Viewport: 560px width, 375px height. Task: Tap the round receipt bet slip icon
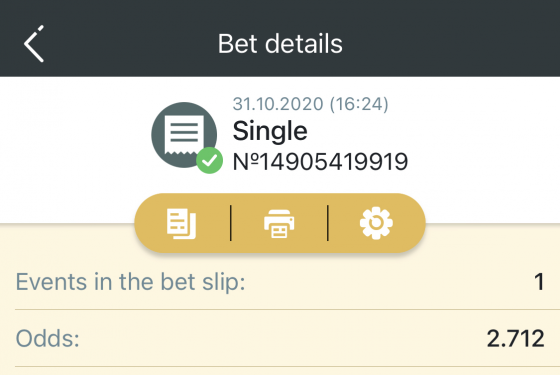pyautogui.click(x=184, y=135)
